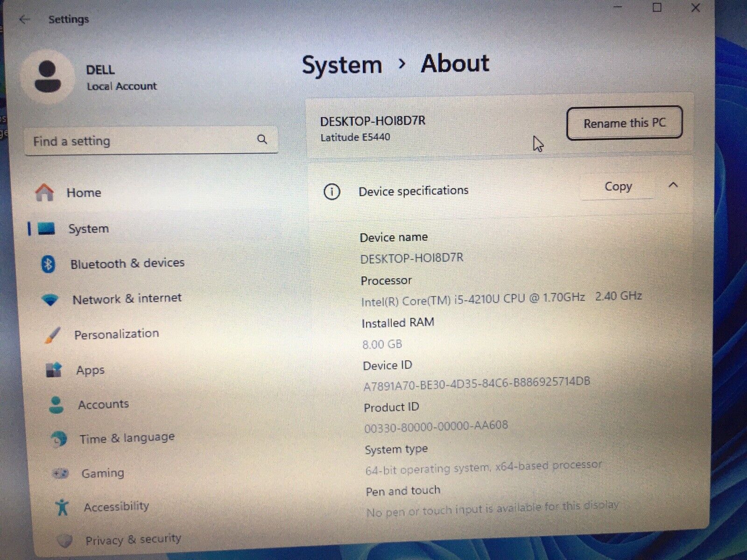
Task: Select System in the sidebar
Action: click(88, 229)
